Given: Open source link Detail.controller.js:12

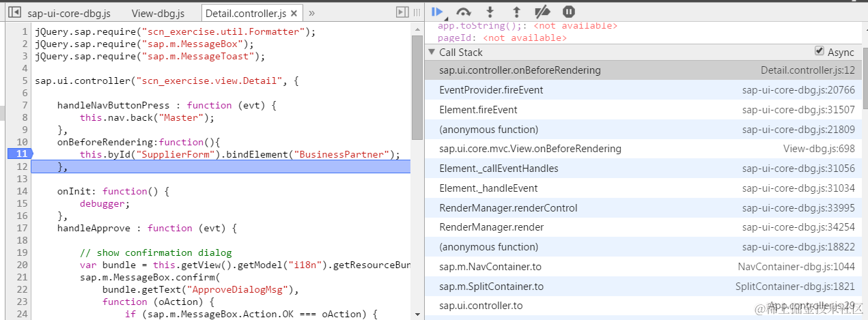Looking at the screenshot, I should point(808,70).
